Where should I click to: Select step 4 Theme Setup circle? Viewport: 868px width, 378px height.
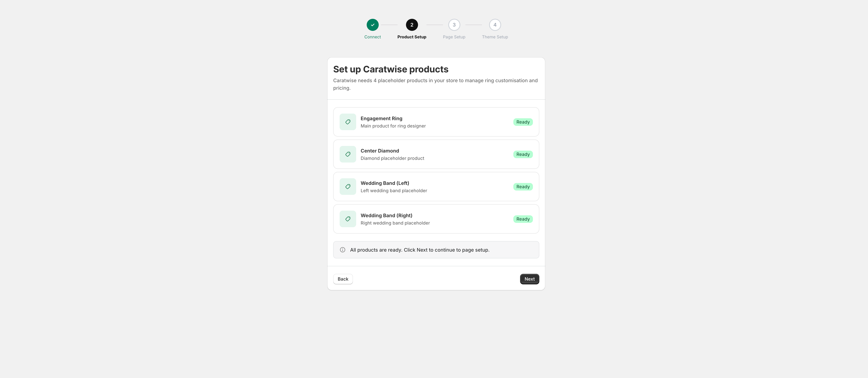click(495, 25)
